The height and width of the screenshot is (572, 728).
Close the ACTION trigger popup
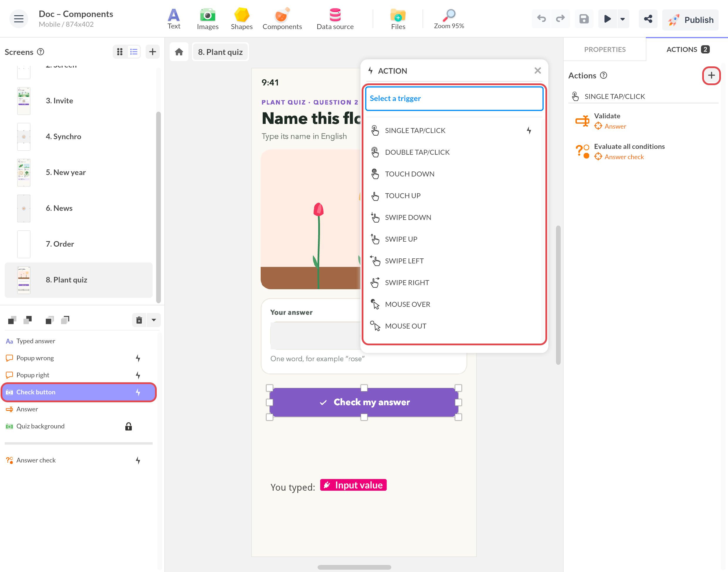pos(537,71)
